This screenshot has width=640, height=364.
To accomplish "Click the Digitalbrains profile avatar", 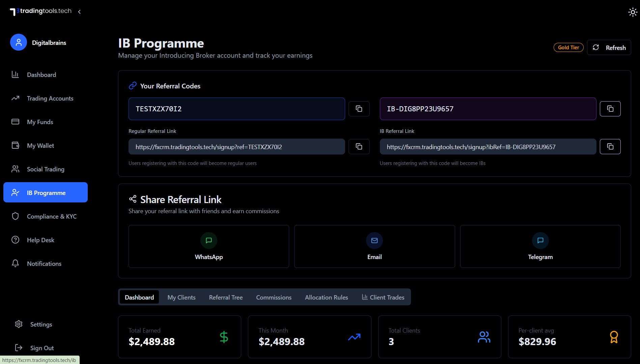I will [x=19, y=43].
